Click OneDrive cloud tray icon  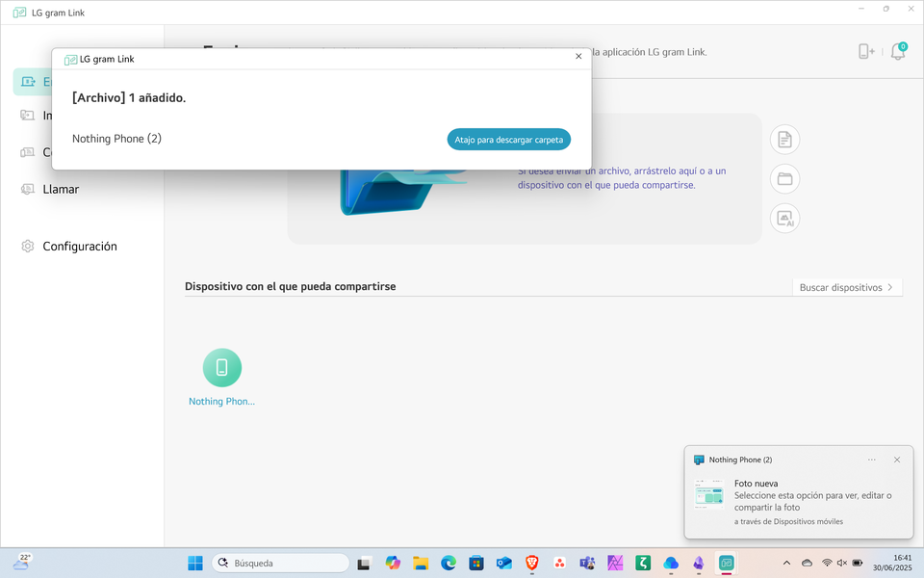pos(807,564)
